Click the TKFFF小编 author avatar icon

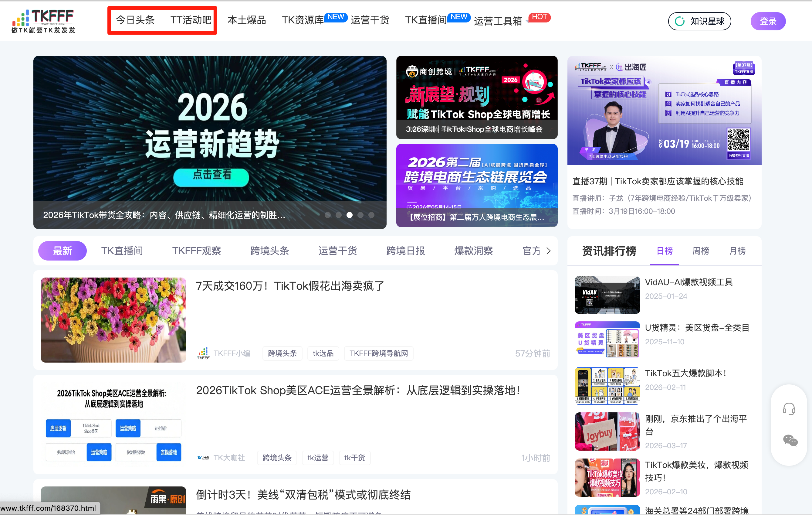click(x=203, y=353)
